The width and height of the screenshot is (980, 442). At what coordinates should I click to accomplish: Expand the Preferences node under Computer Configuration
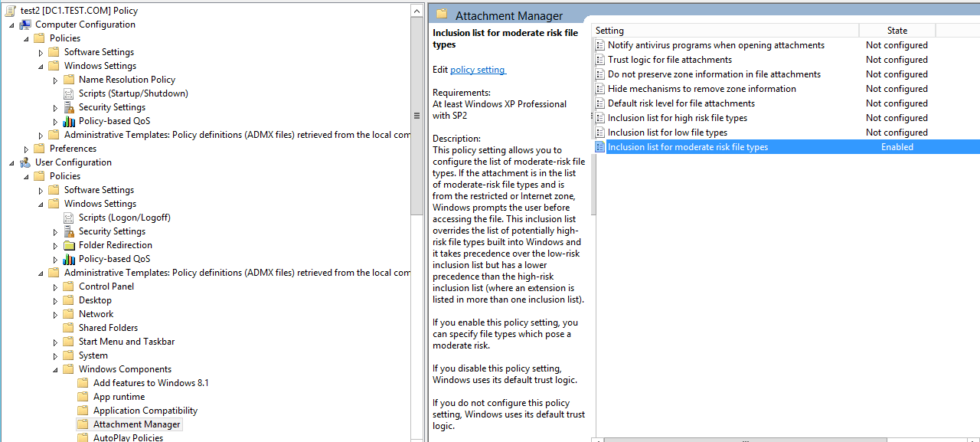point(26,149)
